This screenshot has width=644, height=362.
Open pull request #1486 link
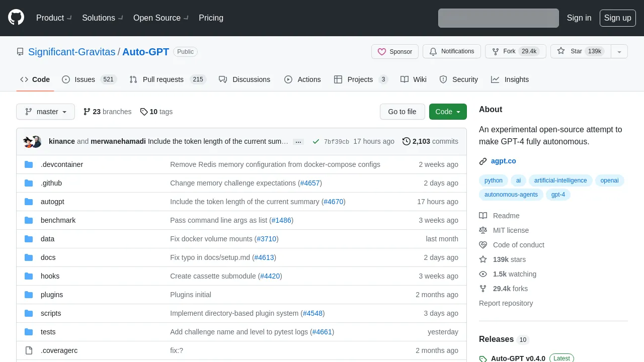click(281, 220)
